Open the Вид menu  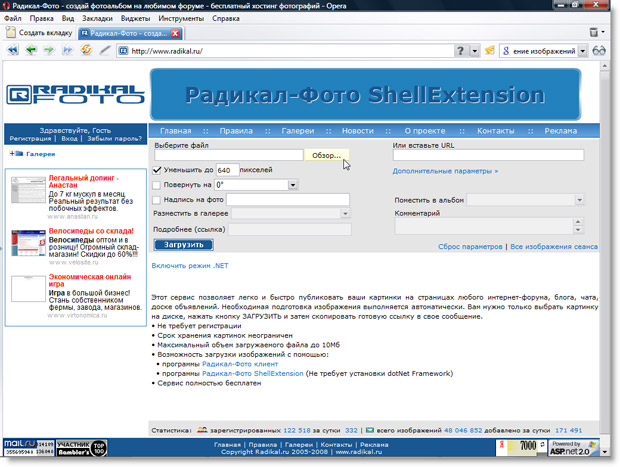point(68,19)
